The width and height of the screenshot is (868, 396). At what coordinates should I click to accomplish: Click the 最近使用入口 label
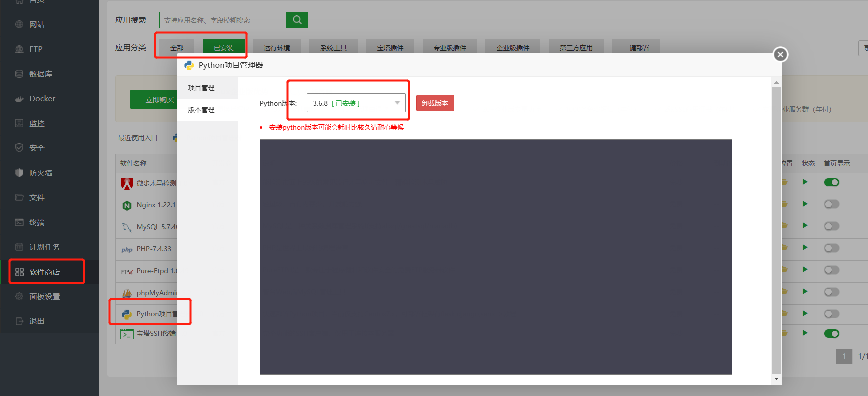[138, 138]
